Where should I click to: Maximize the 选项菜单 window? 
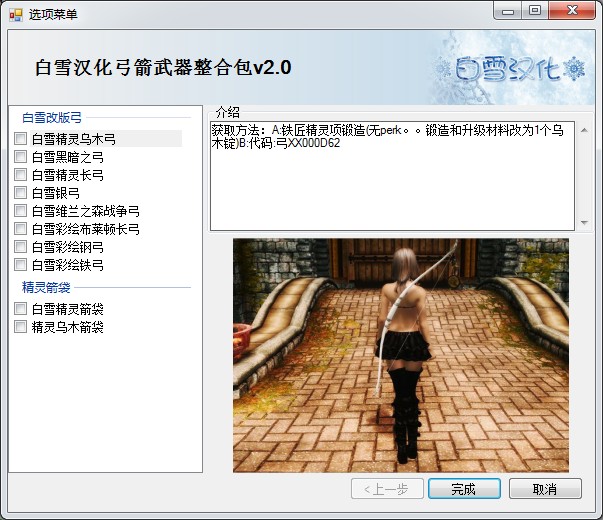(535, 11)
